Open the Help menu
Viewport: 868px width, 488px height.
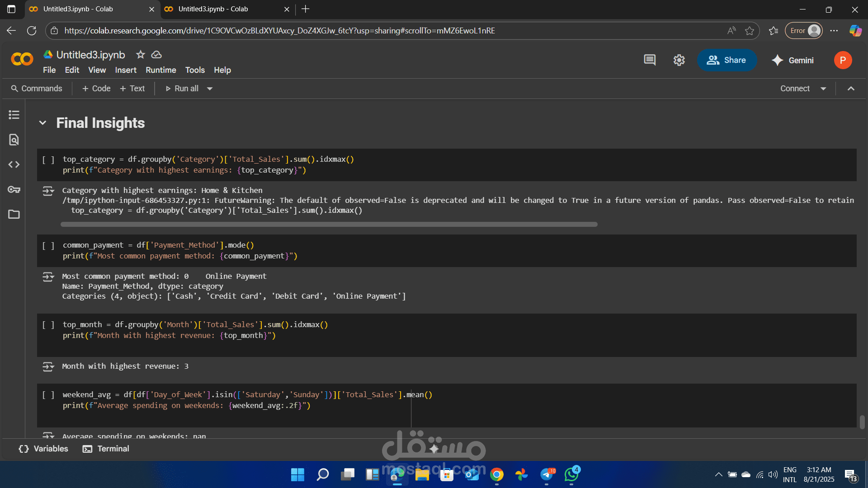pyautogui.click(x=222, y=70)
